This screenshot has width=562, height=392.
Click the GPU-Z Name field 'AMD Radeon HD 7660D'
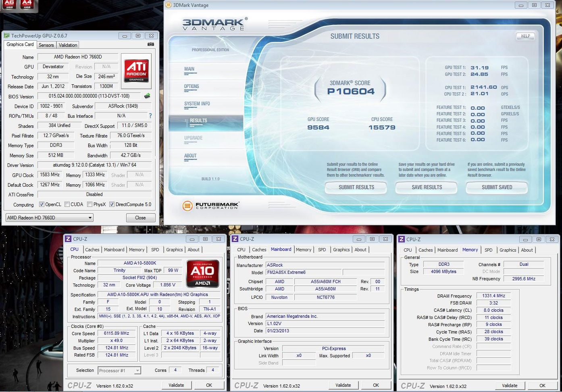[78, 57]
